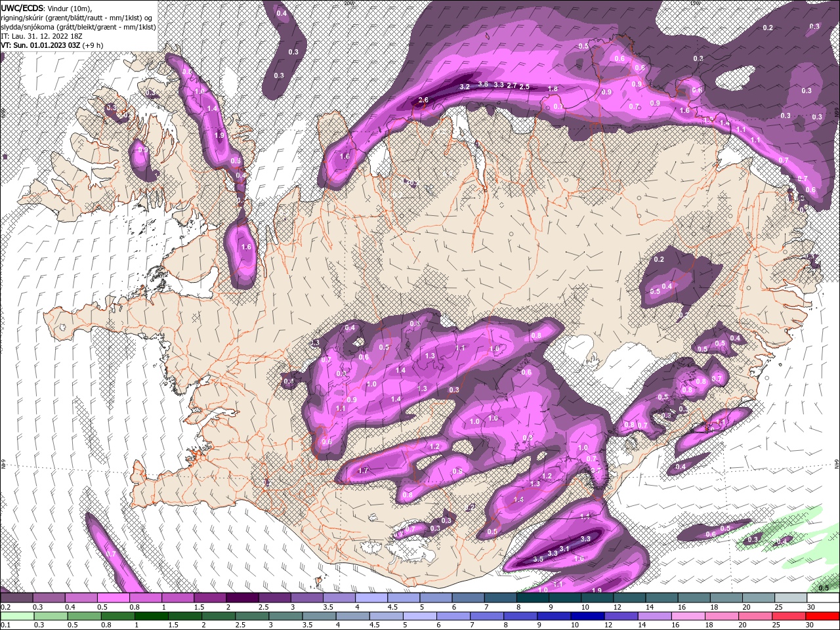Pick the darkest green 1 swatch in rain scale
Image resolution: width=840 pixels, height=630 pixels.
[x=151, y=616]
